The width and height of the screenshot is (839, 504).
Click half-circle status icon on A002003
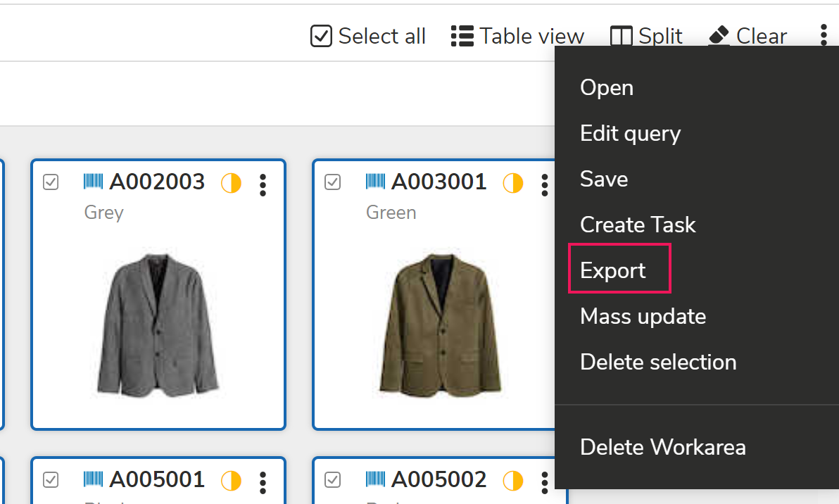231,183
